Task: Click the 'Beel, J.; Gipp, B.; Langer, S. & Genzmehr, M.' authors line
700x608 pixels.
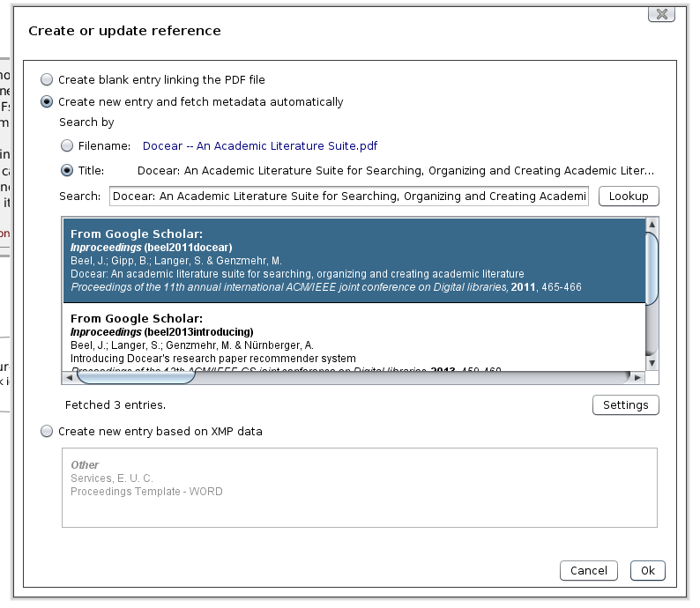Action: (176, 261)
